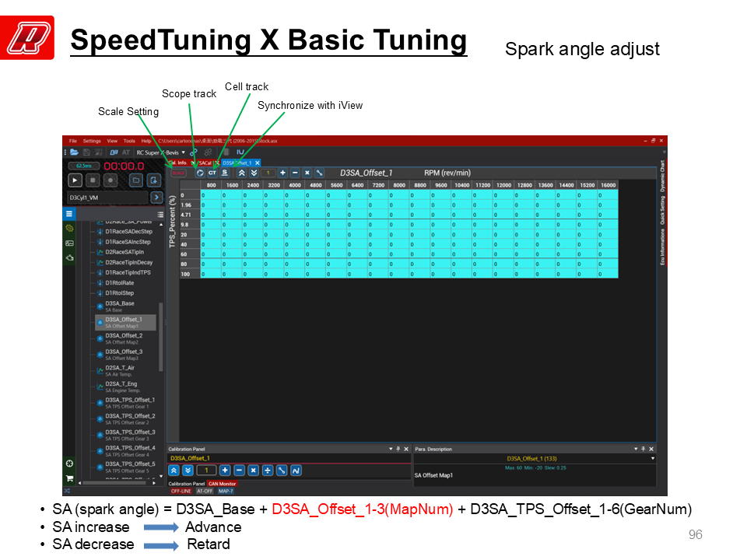747x560 pixels.
Task: Click the 62.5ms sample rate indicator
Action: [84, 166]
